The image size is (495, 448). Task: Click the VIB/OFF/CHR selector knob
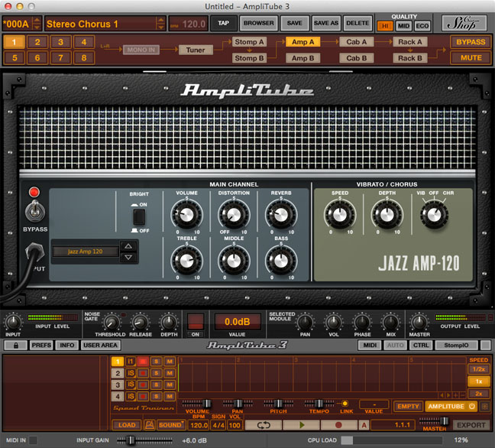[x=434, y=215]
